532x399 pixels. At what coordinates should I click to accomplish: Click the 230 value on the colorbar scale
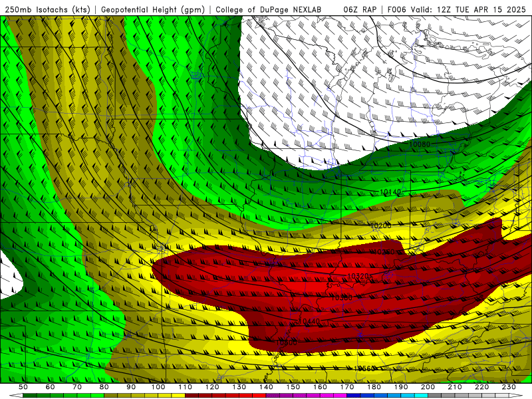tap(509, 387)
